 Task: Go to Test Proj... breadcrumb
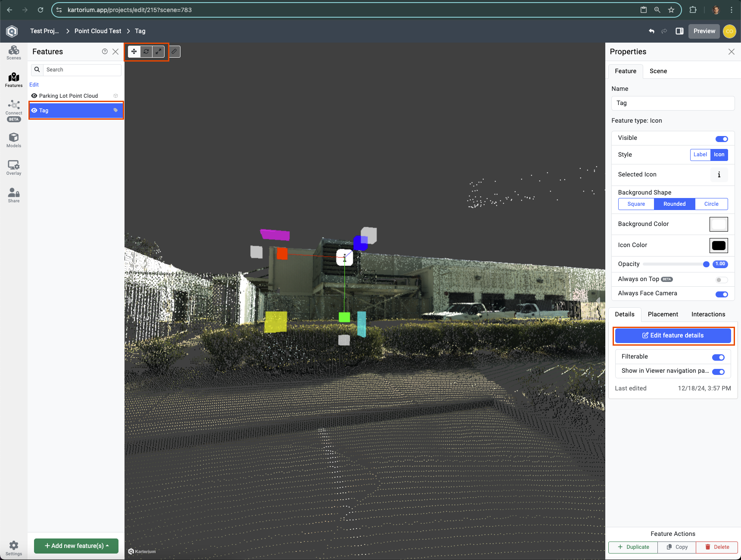(44, 31)
